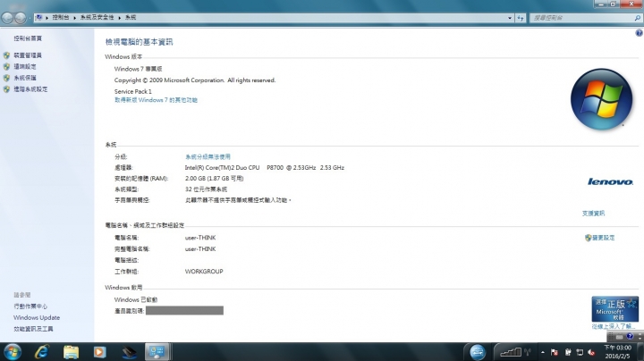Screen dimensions: 644x361
Task: Click the Lenovo logo
Action: (610, 181)
